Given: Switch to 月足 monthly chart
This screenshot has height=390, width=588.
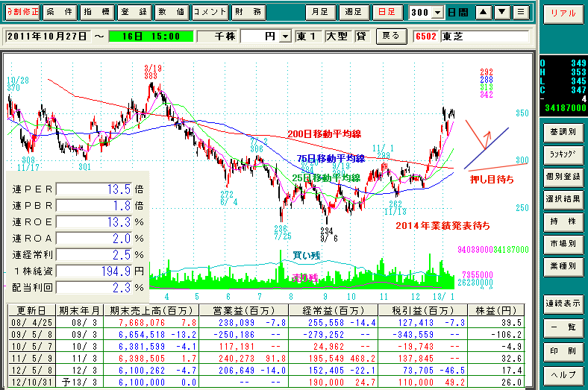Looking at the screenshot, I should [320, 12].
